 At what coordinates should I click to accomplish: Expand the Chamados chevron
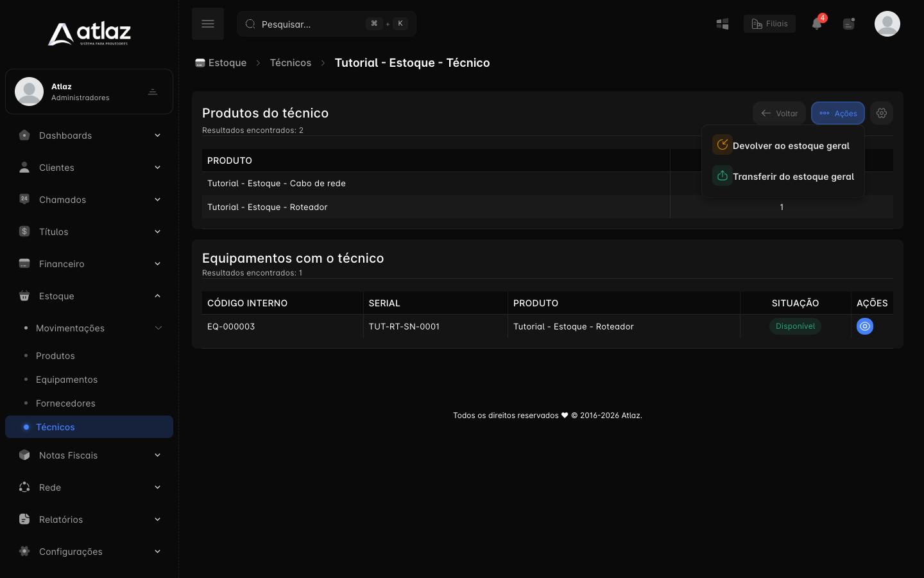(157, 199)
